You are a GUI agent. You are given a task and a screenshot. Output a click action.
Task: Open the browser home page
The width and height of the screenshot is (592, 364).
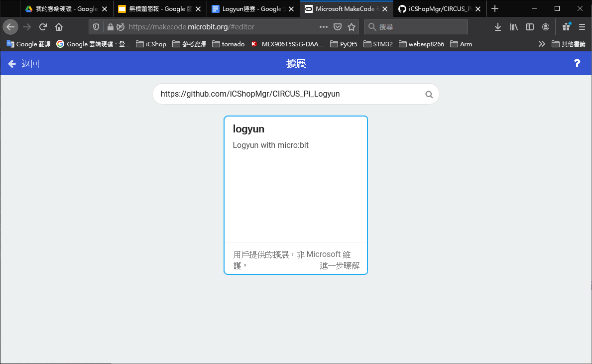(59, 27)
